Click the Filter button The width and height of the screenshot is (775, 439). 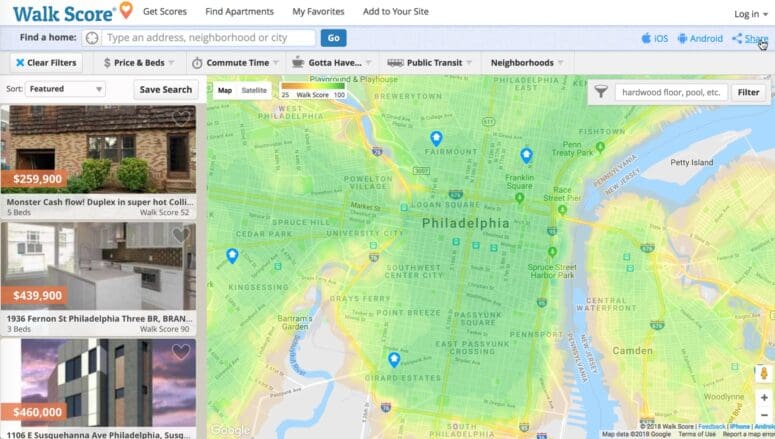(748, 92)
